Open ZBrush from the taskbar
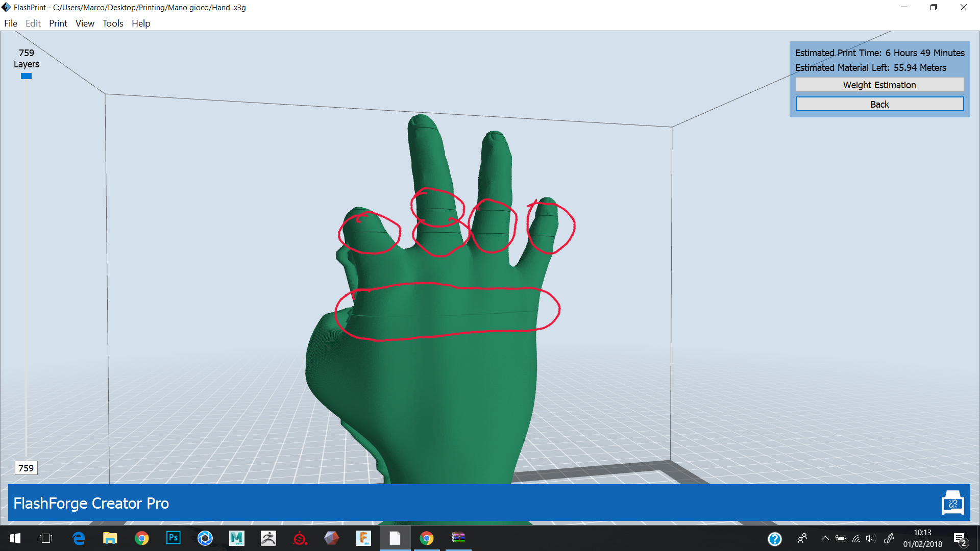The width and height of the screenshot is (980, 551). pos(268,538)
